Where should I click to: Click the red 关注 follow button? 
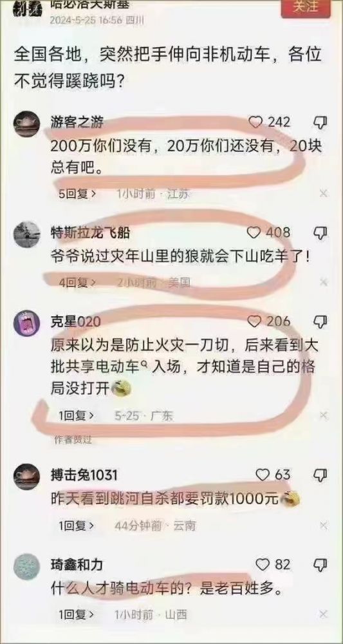pyautogui.click(x=304, y=8)
